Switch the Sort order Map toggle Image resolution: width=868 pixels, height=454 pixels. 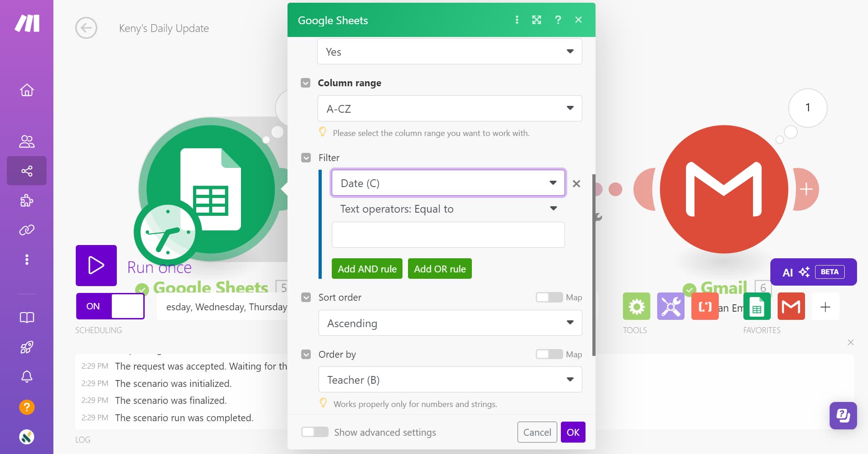tap(549, 297)
